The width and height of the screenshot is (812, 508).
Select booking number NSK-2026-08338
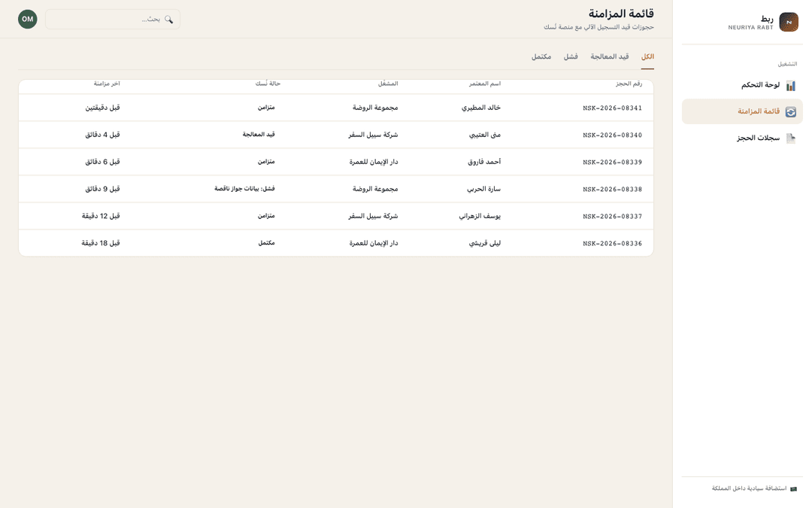pos(612,189)
